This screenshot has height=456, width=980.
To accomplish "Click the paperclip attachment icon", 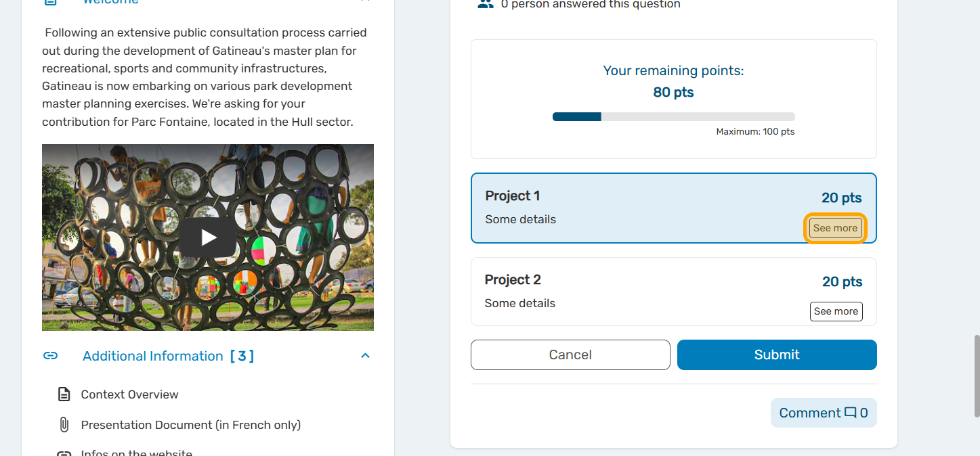I will click(x=64, y=425).
